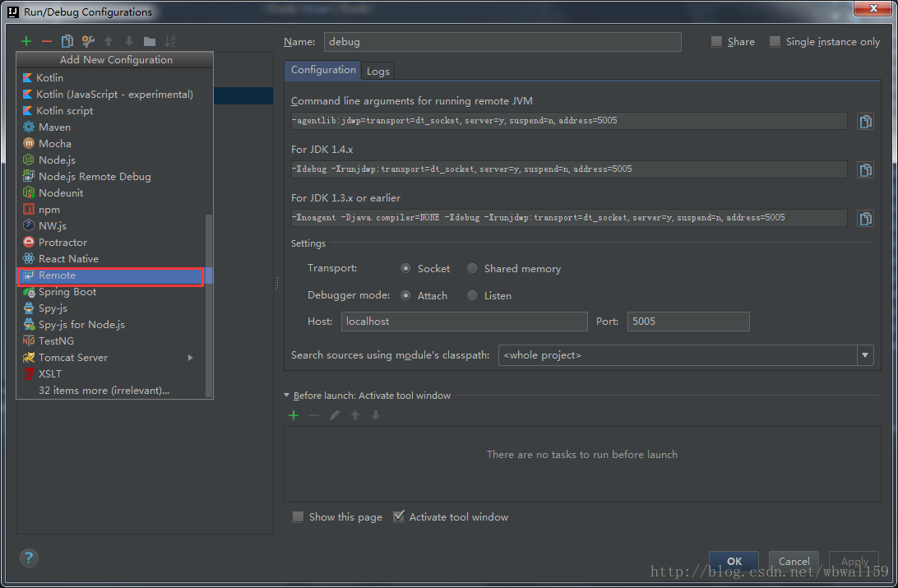Select XSLT configuration type
Screen dimensions: 898x588
coord(112,374)
